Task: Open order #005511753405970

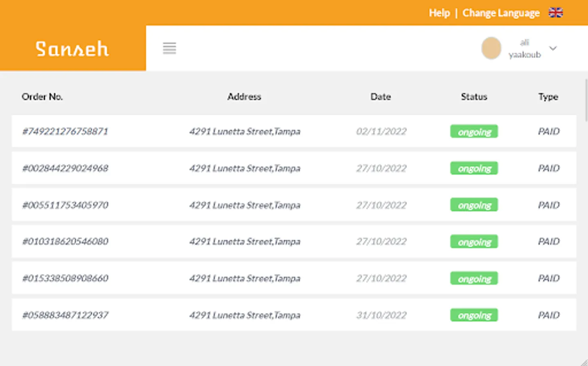Action: coord(65,205)
